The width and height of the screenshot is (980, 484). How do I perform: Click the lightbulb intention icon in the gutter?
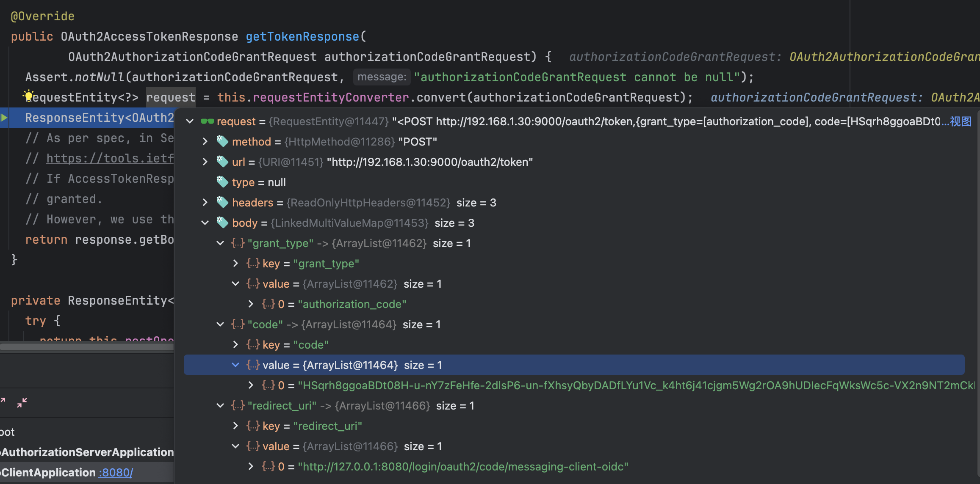[x=28, y=96]
